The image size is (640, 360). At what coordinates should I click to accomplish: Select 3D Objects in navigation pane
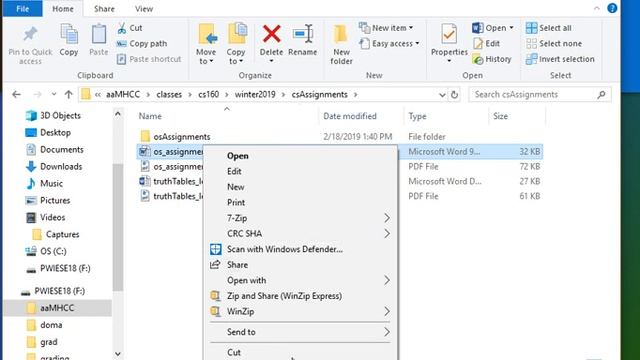[53, 116]
